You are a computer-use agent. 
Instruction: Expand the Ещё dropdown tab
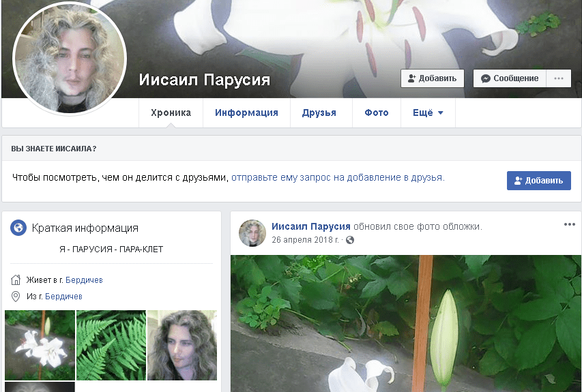[428, 112]
